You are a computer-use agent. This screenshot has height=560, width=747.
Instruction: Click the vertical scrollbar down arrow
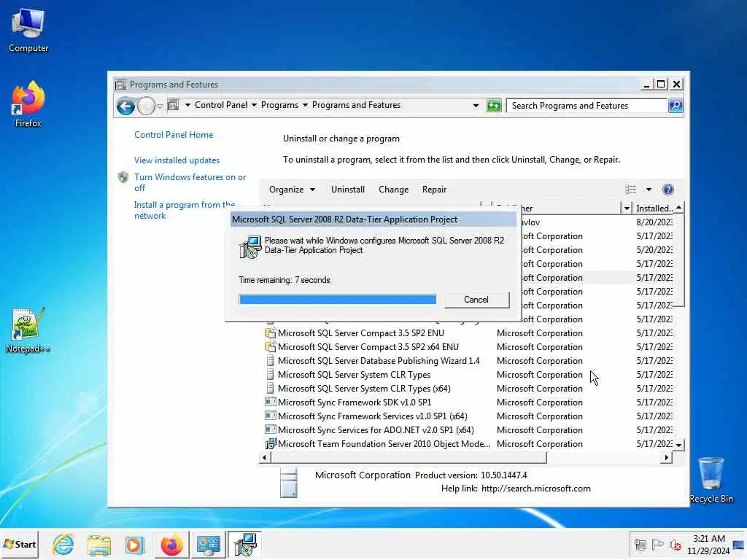point(678,445)
